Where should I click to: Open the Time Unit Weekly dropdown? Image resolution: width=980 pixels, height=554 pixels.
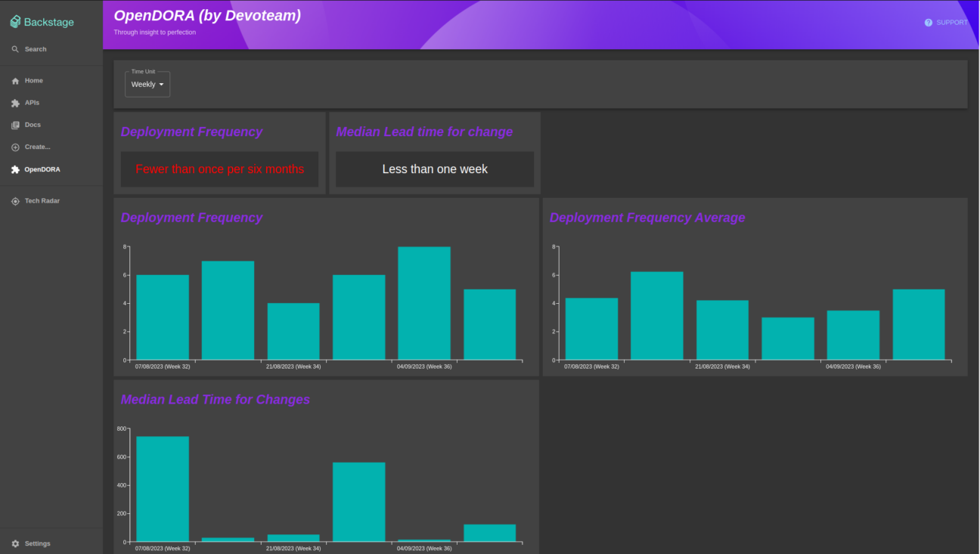point(147,85)
